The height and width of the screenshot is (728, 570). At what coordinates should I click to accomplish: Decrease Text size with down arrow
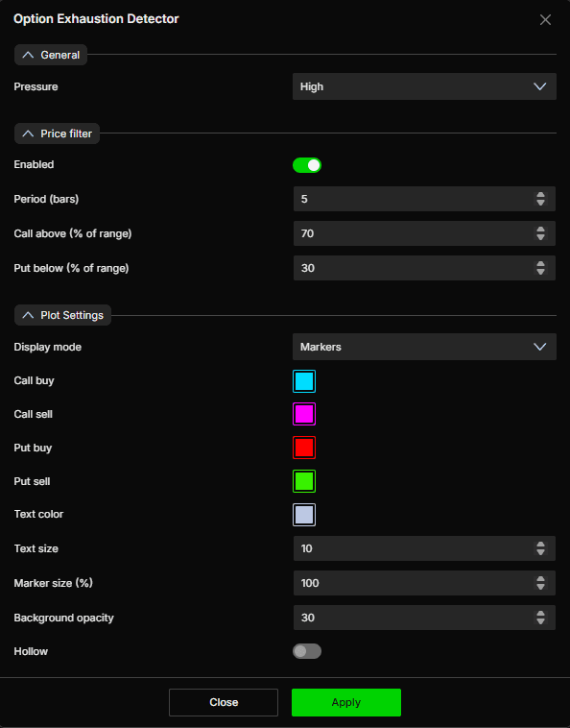click(x=541, y=552)
